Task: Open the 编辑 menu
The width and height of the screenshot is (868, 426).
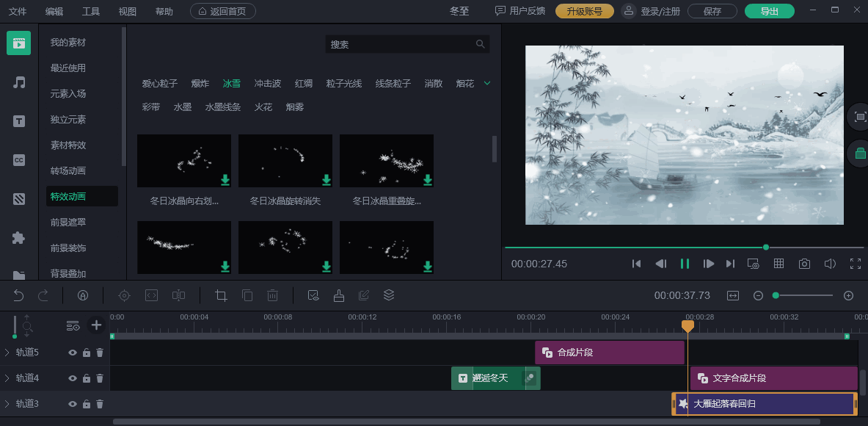Action: pyautogui.click(x=54, y=11)
